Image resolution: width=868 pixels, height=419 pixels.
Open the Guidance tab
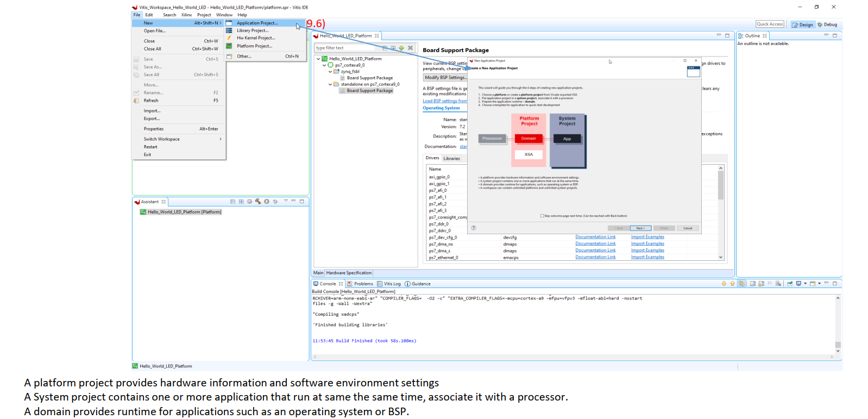point(418,284)
